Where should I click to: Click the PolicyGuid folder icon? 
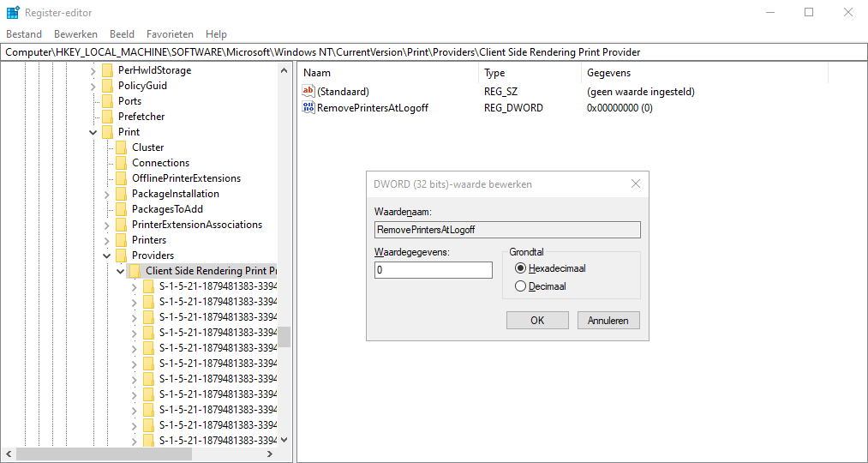pos(107,85)
